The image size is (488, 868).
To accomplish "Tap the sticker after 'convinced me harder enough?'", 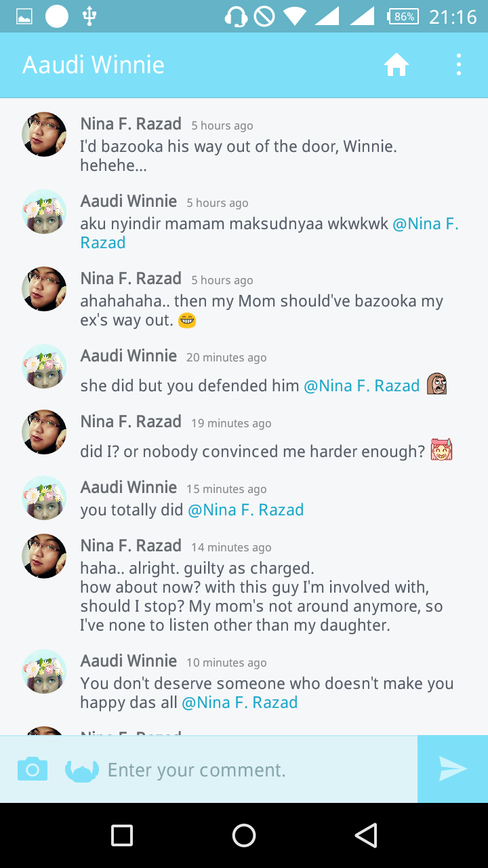I will coord(441,450).
